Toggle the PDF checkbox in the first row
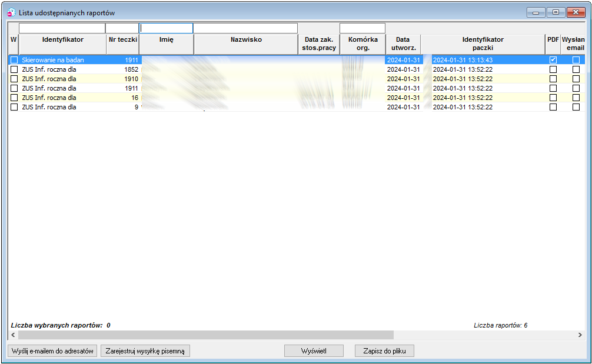 pos(553,60)
